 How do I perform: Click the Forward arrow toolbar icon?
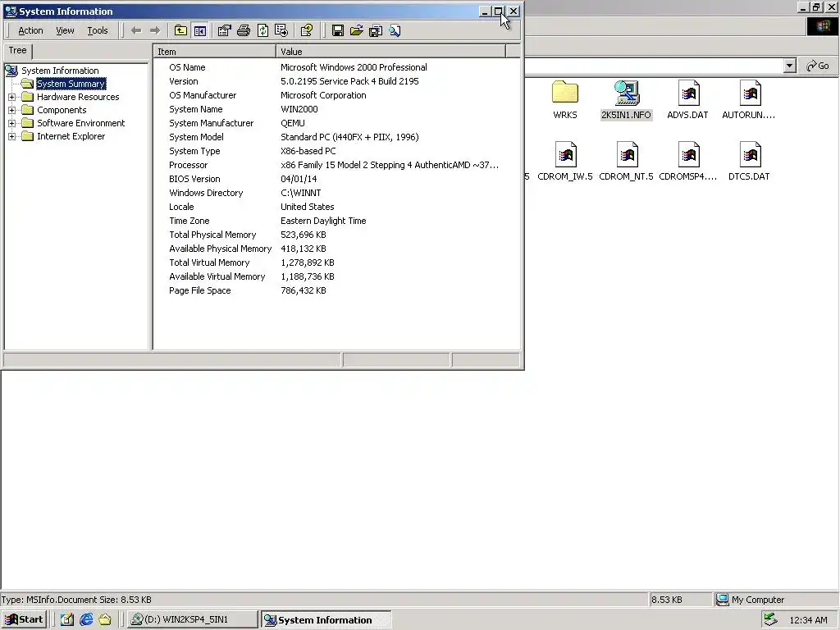155,30
